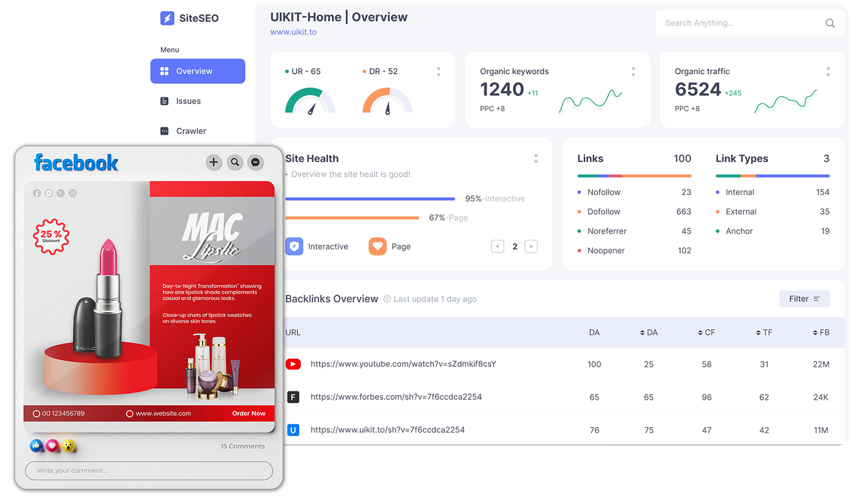This screenshot has width=857, height=504.
Task: Open the uikit.to backlink URL in table
Action: coord(387,430)
